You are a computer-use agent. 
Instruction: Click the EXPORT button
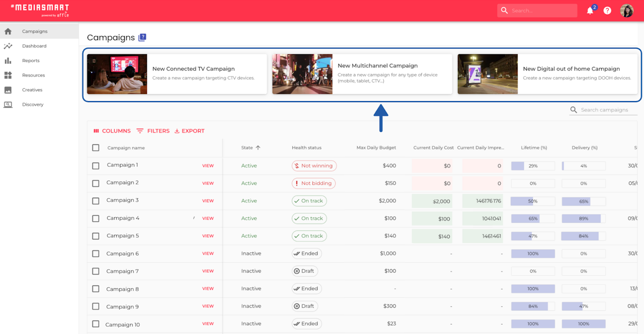(189, 131)
